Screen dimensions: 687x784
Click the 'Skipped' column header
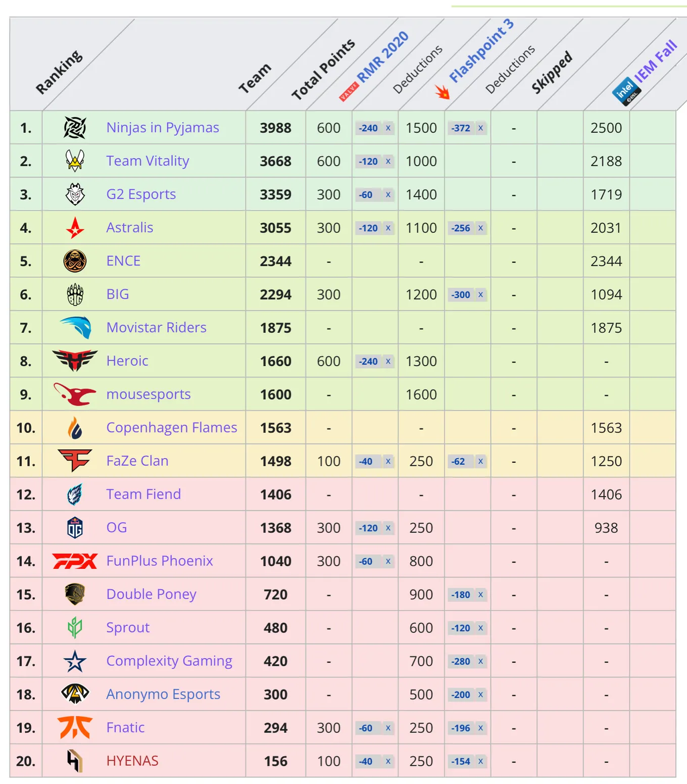[552, 72]
